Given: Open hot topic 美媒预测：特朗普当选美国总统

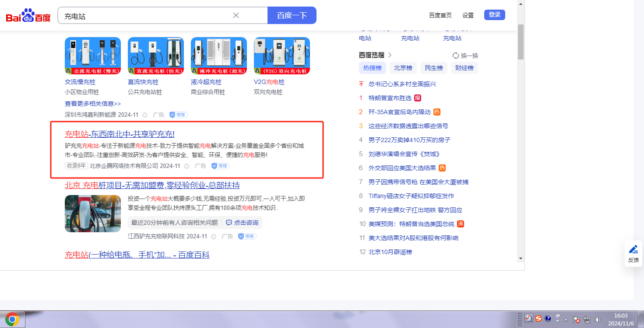Looking at the screenshot, I should pyautogui.click(x=412, y=224).
